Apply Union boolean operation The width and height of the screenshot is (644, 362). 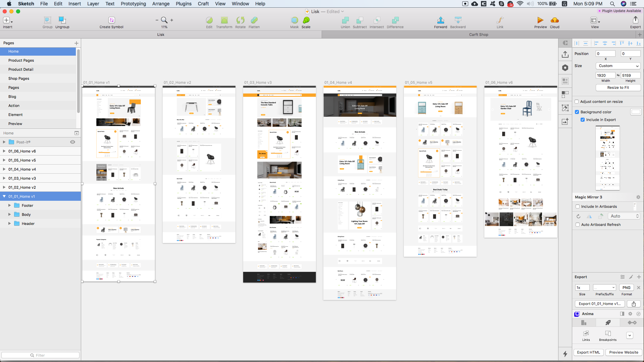pos(345,22)
